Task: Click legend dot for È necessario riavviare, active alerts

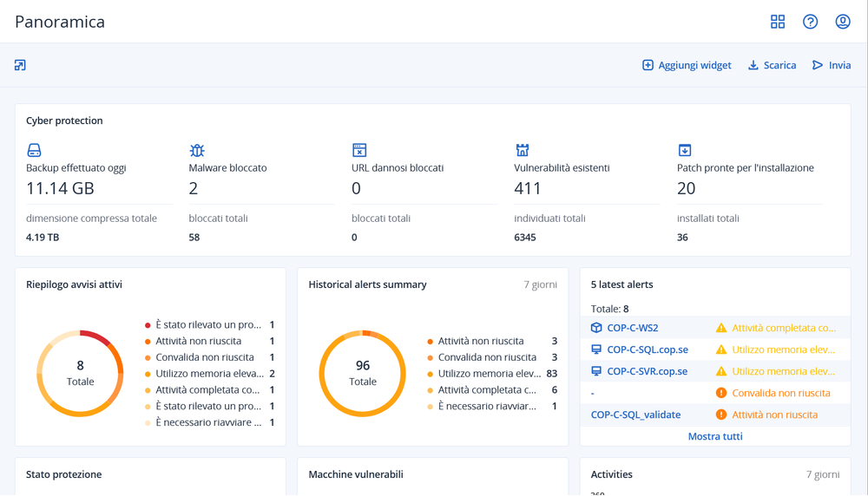Action: (148, 423)
